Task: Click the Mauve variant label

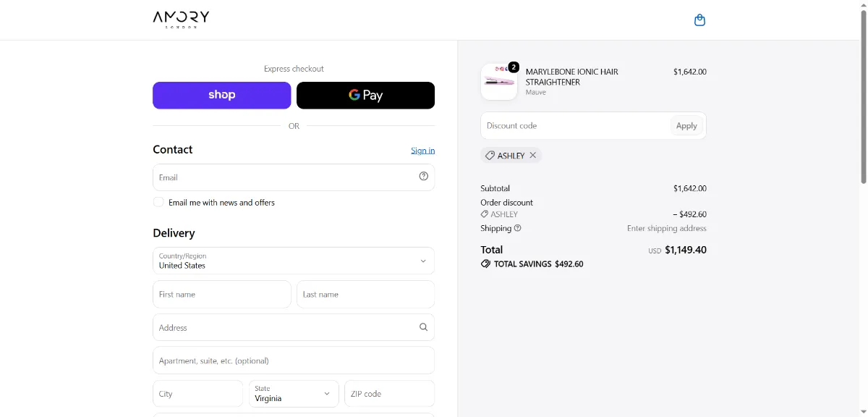Action: point(536,93)
